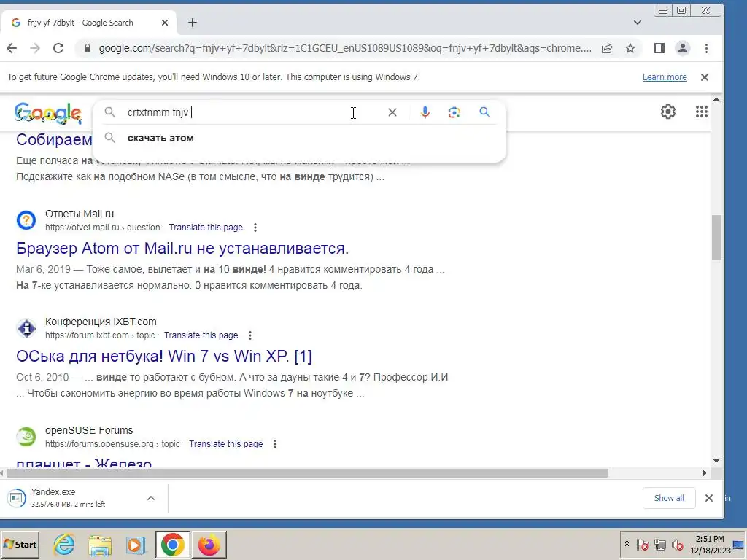747x560 pixels.
Task: Select suggestion скачать атом
Action: click(299, 138)
